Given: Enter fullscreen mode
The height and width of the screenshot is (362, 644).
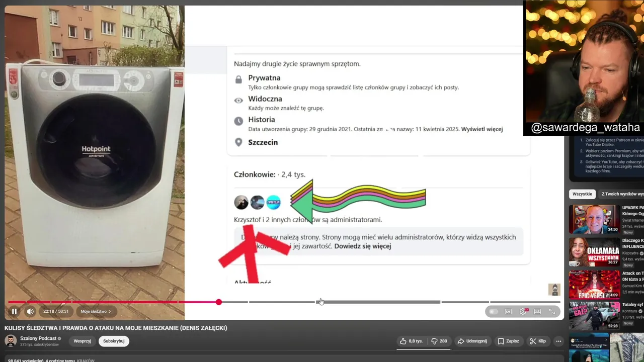Looking at the screenshot, I should pyautogui.click(x=552, y=312).
